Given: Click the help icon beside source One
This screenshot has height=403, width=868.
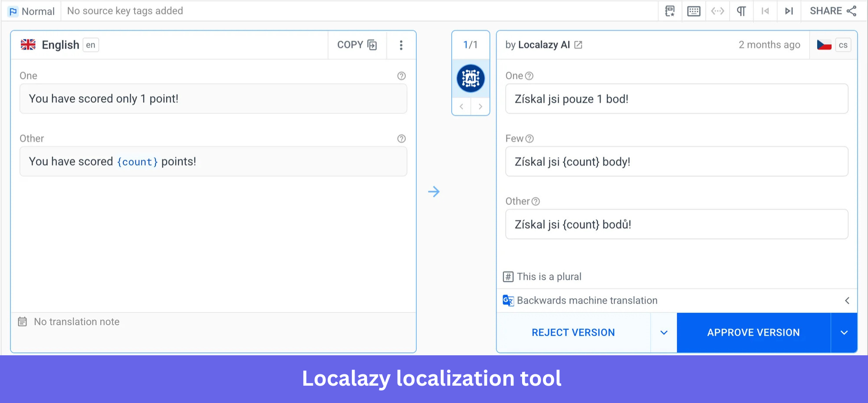Looking at the screenshot, I should coord(401,76).
